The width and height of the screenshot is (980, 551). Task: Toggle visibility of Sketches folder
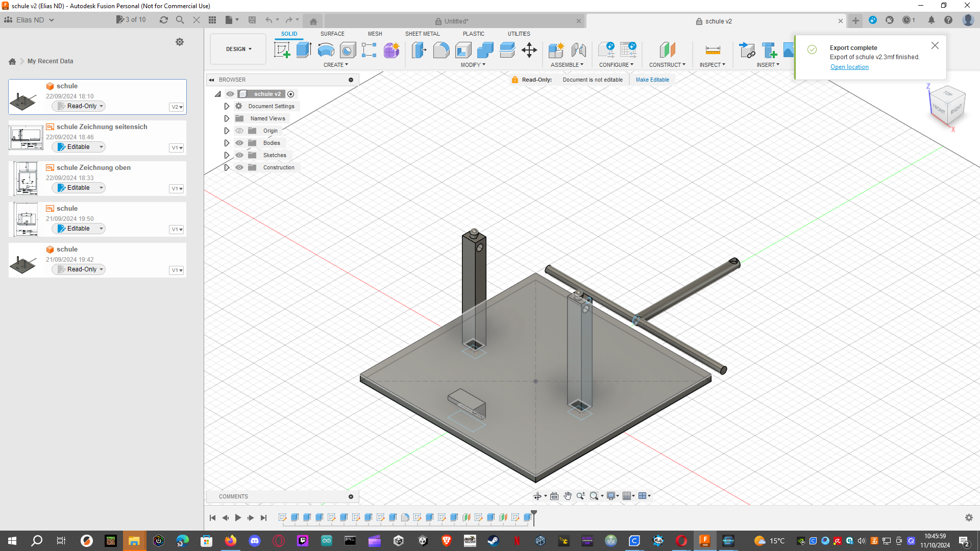tap(239, 155)
